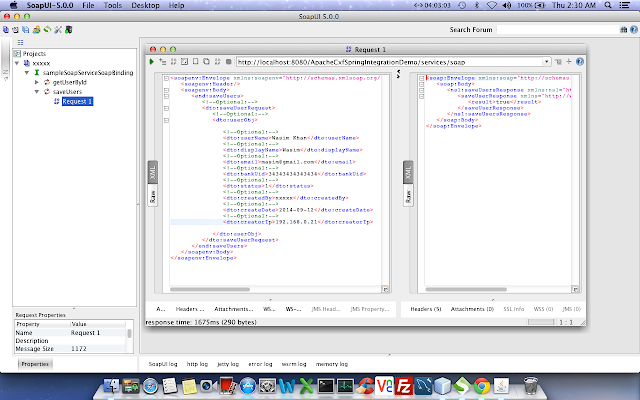Open proxy settings icon in main toolbar
Viewport: 640px width, 400px height.
coord(69,30)
